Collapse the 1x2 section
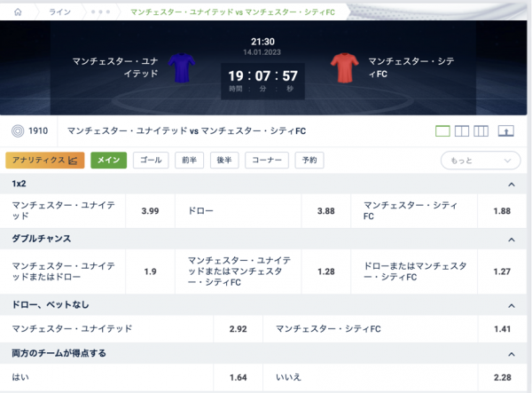Viewport: 532px width, 393px height. click(x=512, y=185)
